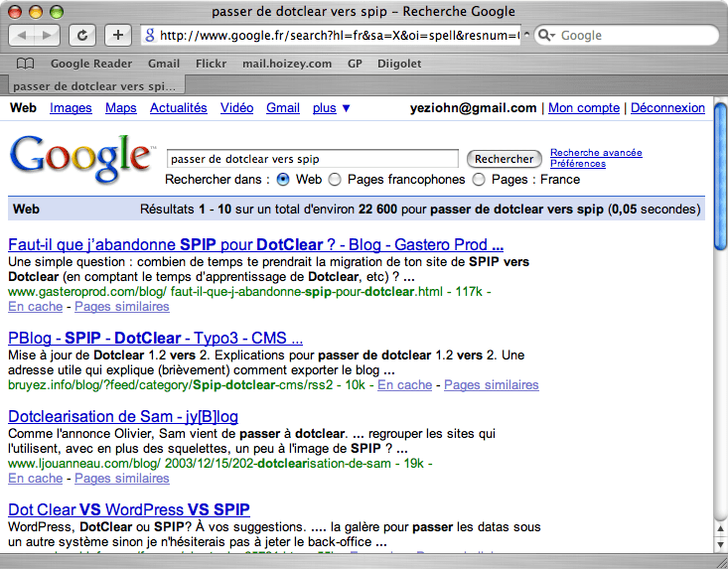This screenshot has height=569, width=728.
Task: Open the Mon compte link
Action: click(x=584, y=108)
